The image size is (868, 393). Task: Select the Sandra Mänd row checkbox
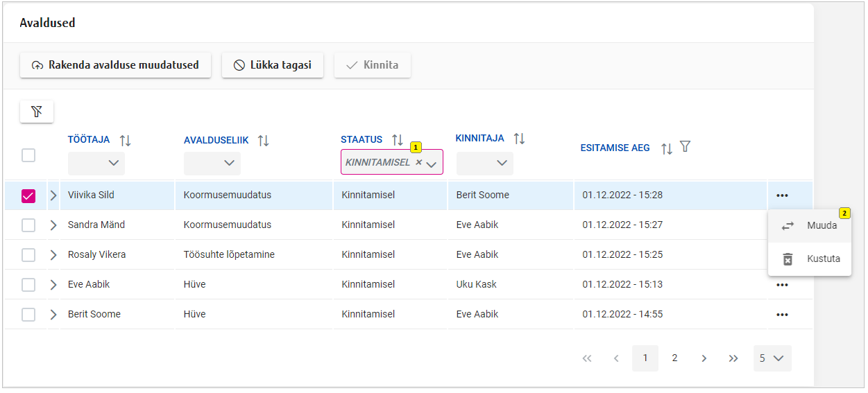28,225
